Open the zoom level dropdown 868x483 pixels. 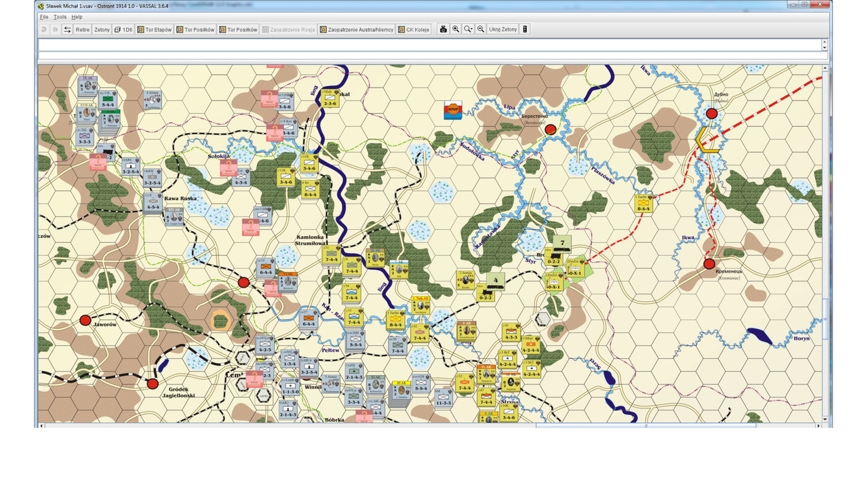468,30
